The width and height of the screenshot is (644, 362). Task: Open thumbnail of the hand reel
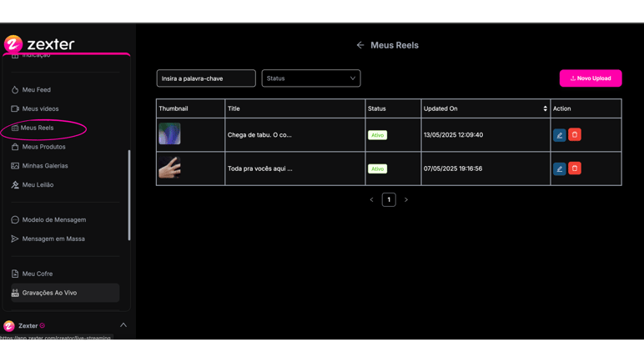coord(170,168)
